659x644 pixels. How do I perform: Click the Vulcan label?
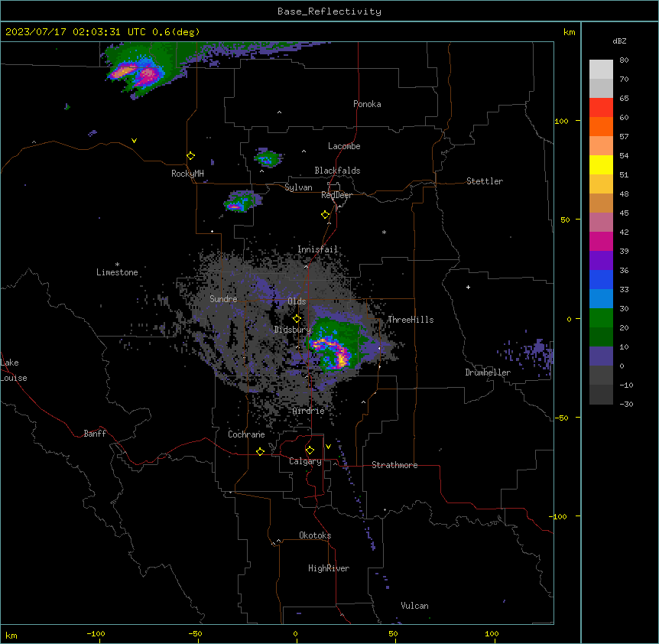point(415,606)
